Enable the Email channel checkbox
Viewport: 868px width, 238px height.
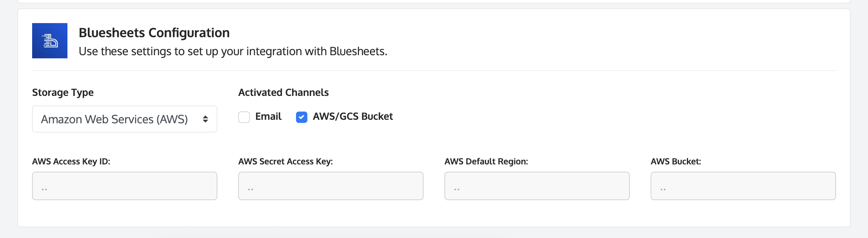(x=244, y=117)
